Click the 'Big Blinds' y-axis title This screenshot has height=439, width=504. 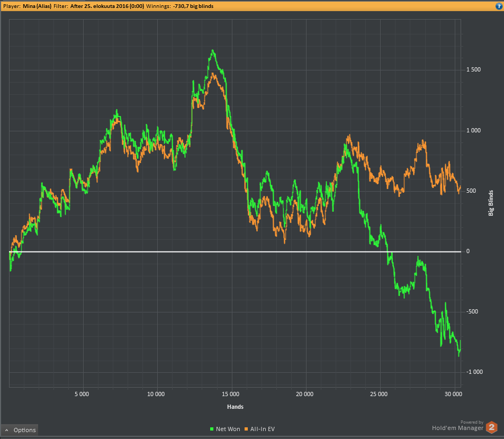(491, 203)
